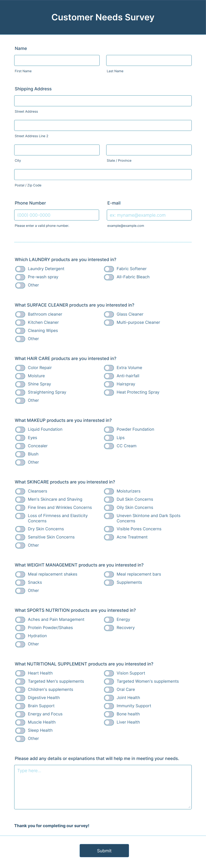Toggle Heat Protecting Spray under hair care

[109, 392]
